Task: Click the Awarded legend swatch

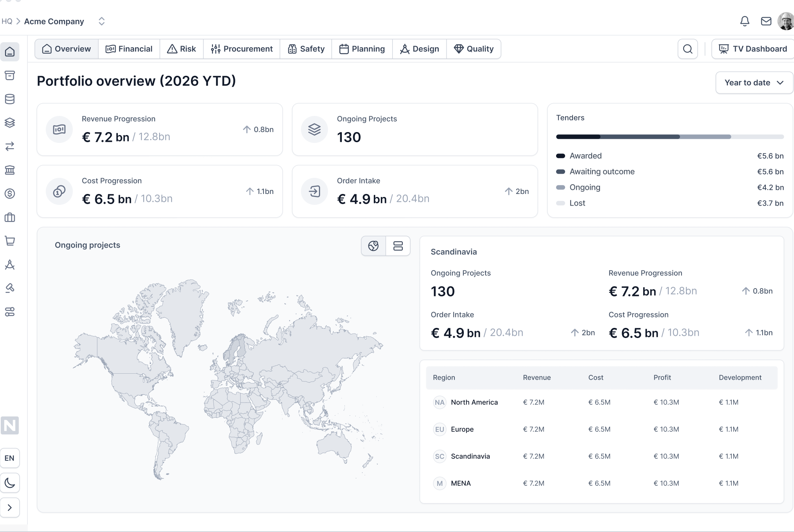Action: pos(561,156)
